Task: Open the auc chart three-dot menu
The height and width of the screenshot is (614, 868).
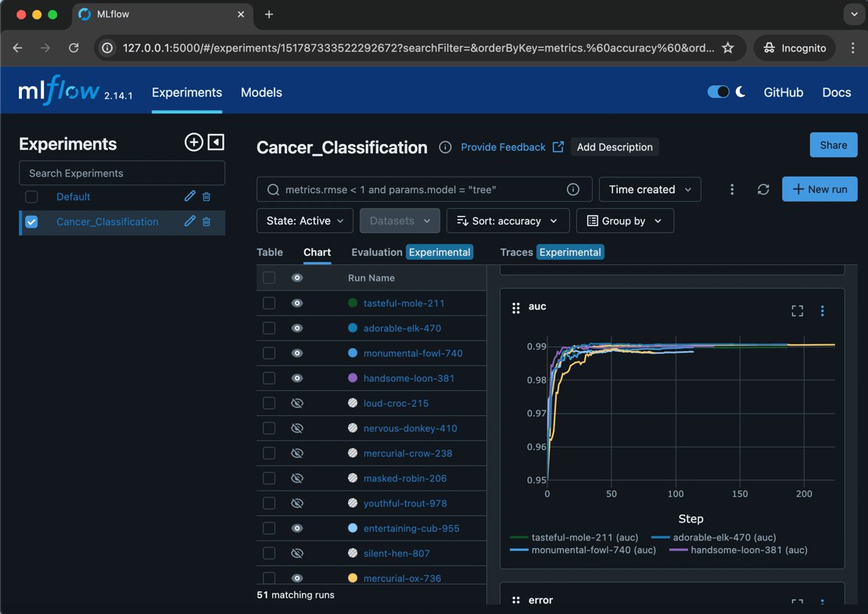Action: click(x=822, y=311)
